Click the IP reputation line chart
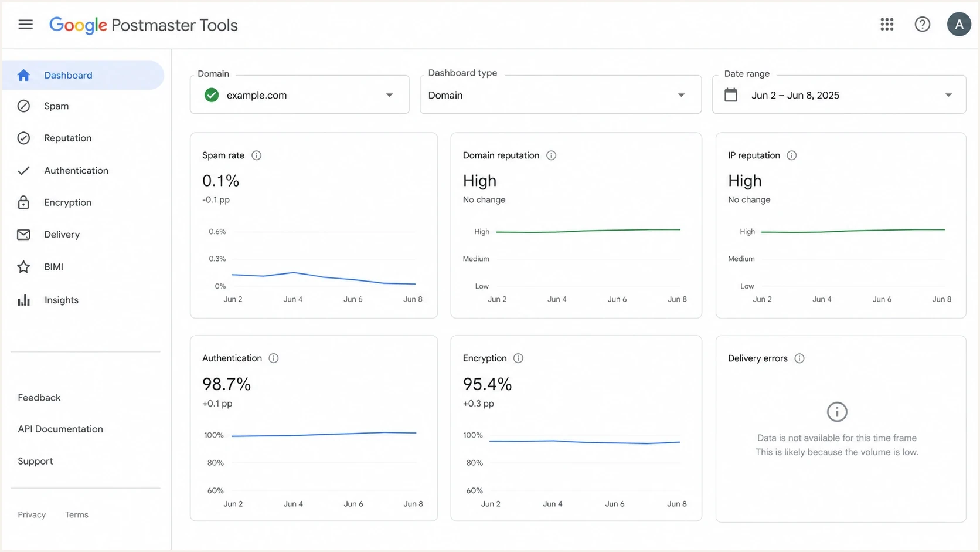 (x=853, y=231)
